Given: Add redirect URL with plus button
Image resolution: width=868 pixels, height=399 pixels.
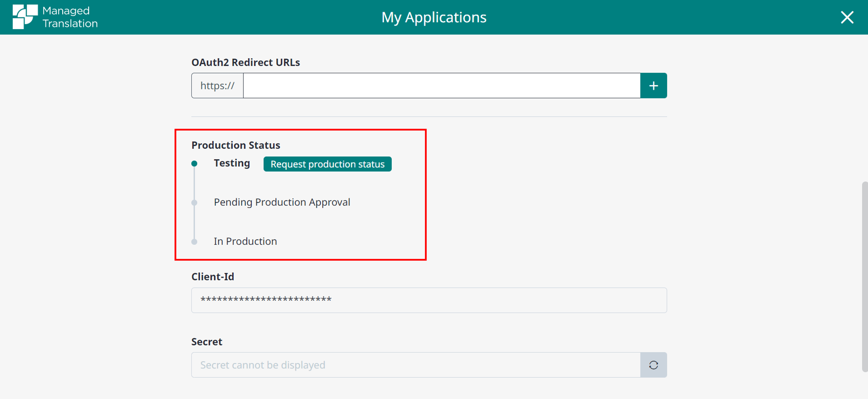Looking at the screenshot, I should click(653, 86).
